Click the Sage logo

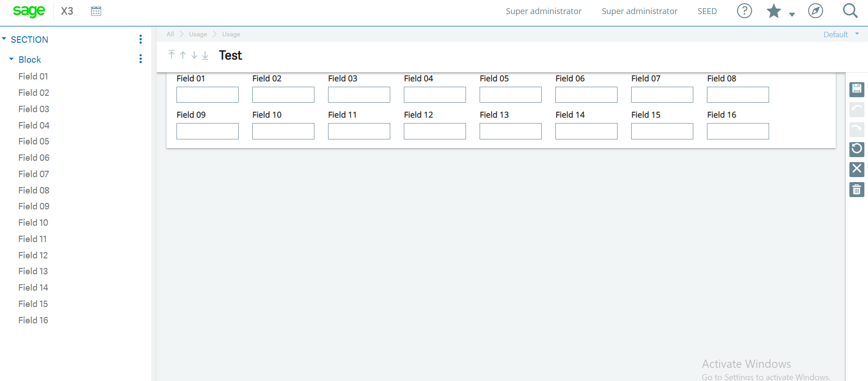click(x=29, y=11)
